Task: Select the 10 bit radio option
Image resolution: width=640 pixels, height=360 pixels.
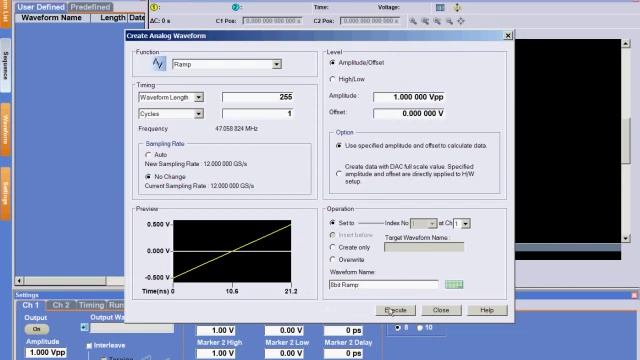Action: (x=420, y=328)
